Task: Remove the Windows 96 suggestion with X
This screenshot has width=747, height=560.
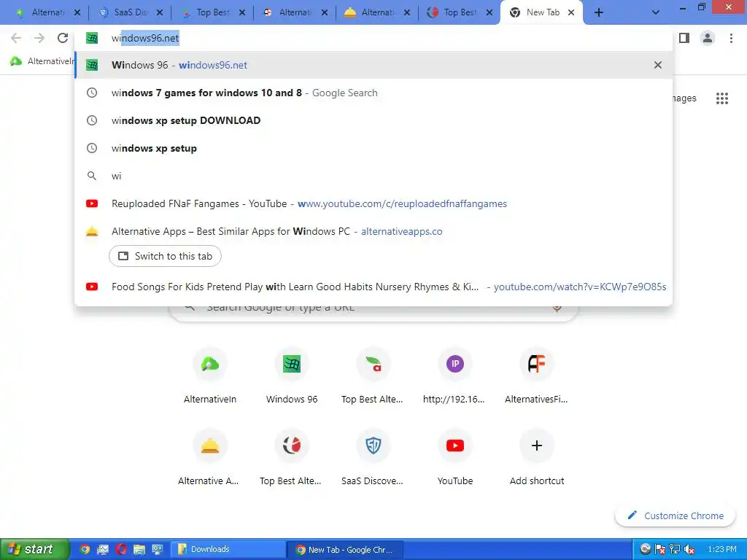Action: pyautogui.click(x=658, y=65)
